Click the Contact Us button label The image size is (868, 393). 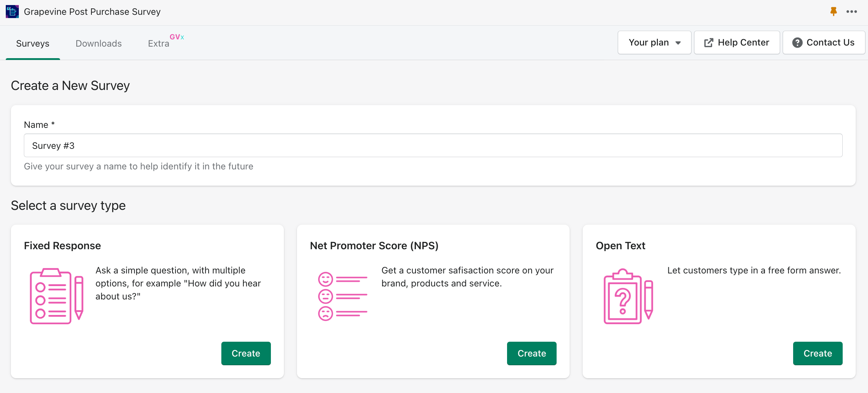830,43
